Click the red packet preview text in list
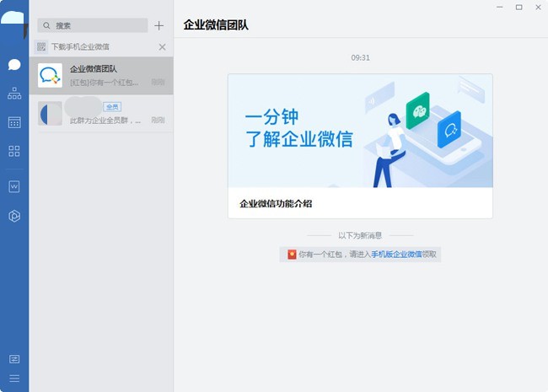Screen dimensions: 548x392 105,83
